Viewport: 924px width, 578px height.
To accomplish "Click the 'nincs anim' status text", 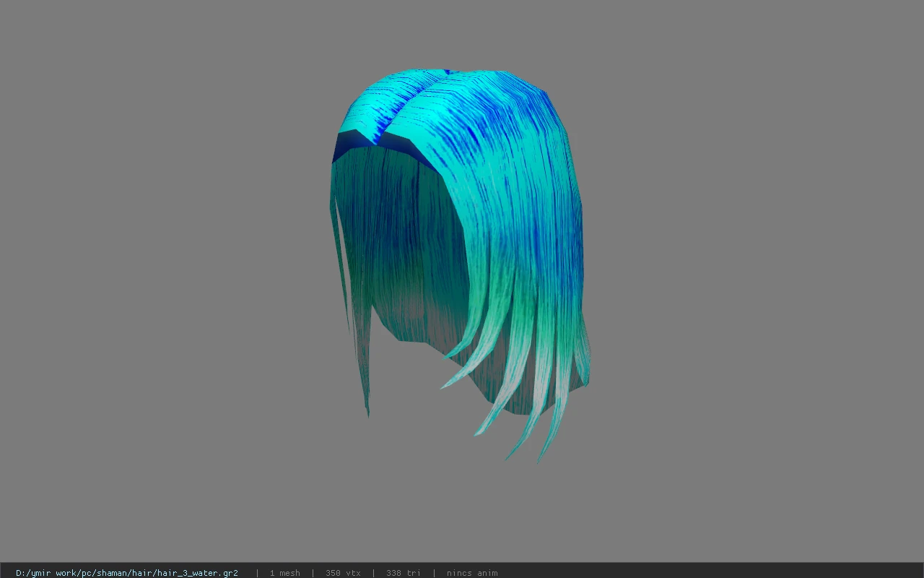I will coord(472,573).
